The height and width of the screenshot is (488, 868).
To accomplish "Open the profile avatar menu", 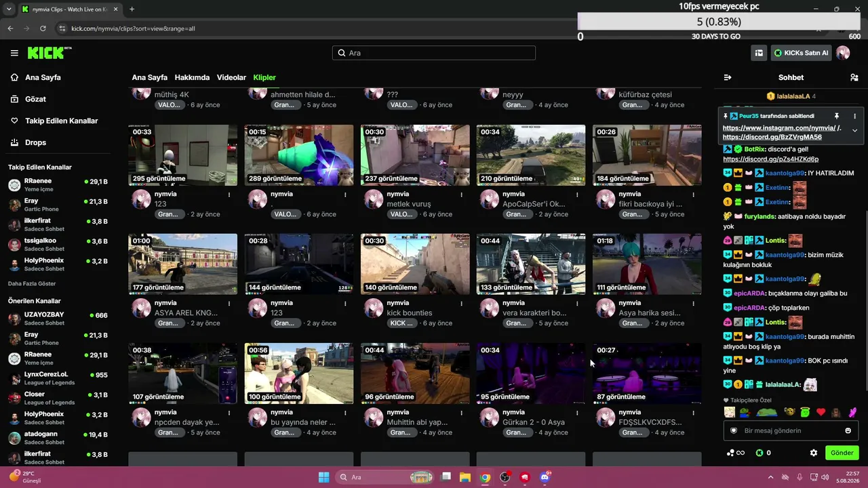I will [x=843, y=53].
